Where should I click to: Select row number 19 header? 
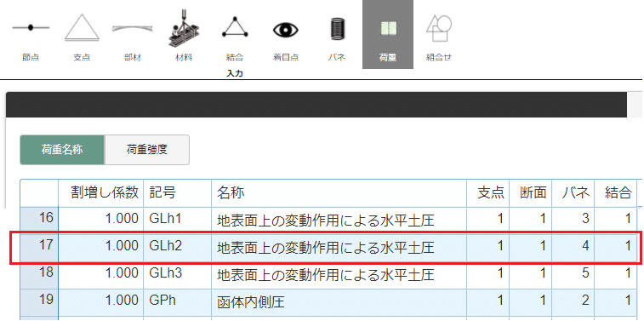coord(39,302)
